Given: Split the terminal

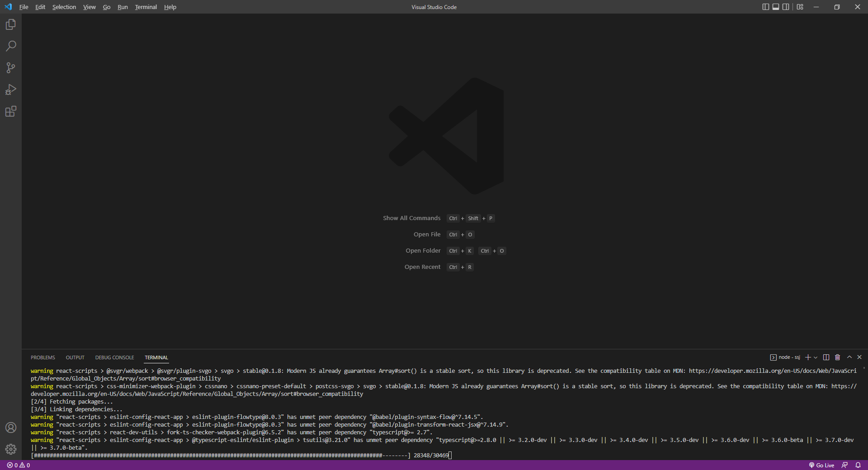Looking at the screenshot, I should (x=826, y=357).
